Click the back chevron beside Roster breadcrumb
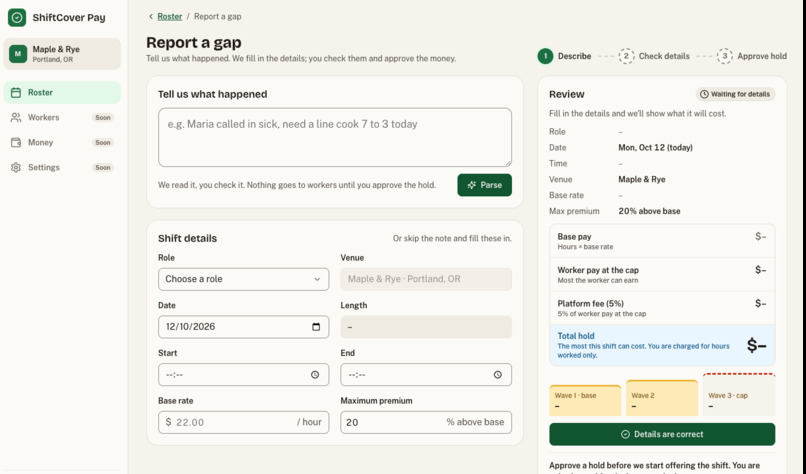This screenshot has height=474, width=806. pyautogui.click(x=151, y=16)
